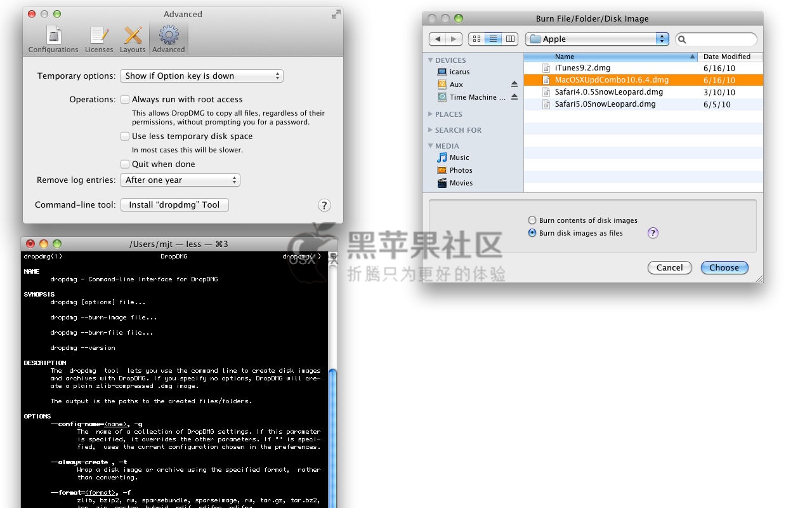The width and height of the screenshot is (812, 508).
Task: Select Burn disk images as files
Action: point(532,233)
